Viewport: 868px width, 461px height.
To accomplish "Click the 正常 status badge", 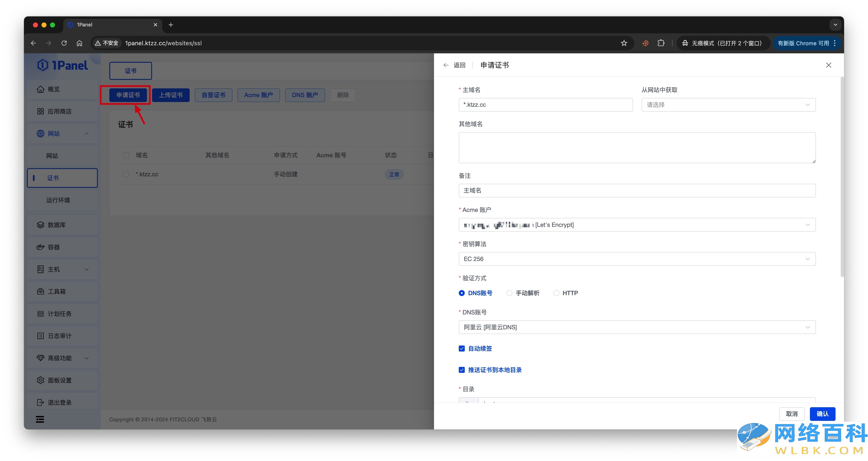I will [394, 174].
